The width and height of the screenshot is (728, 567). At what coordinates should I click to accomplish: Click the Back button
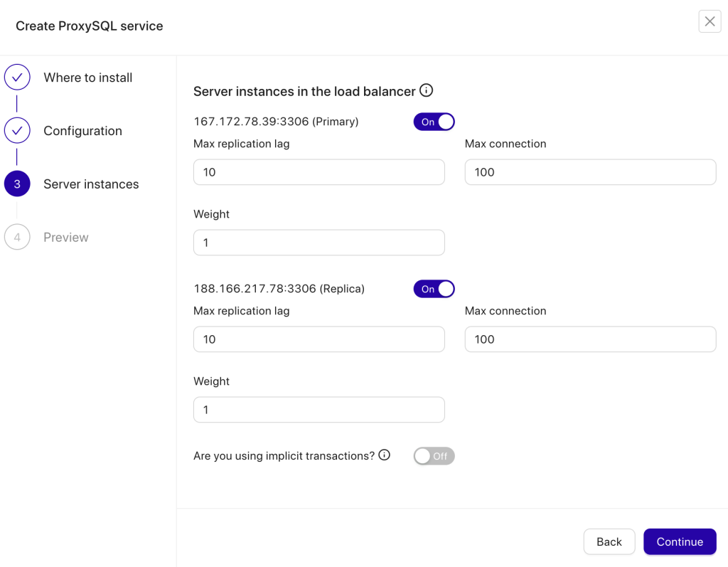click(609, 541)
